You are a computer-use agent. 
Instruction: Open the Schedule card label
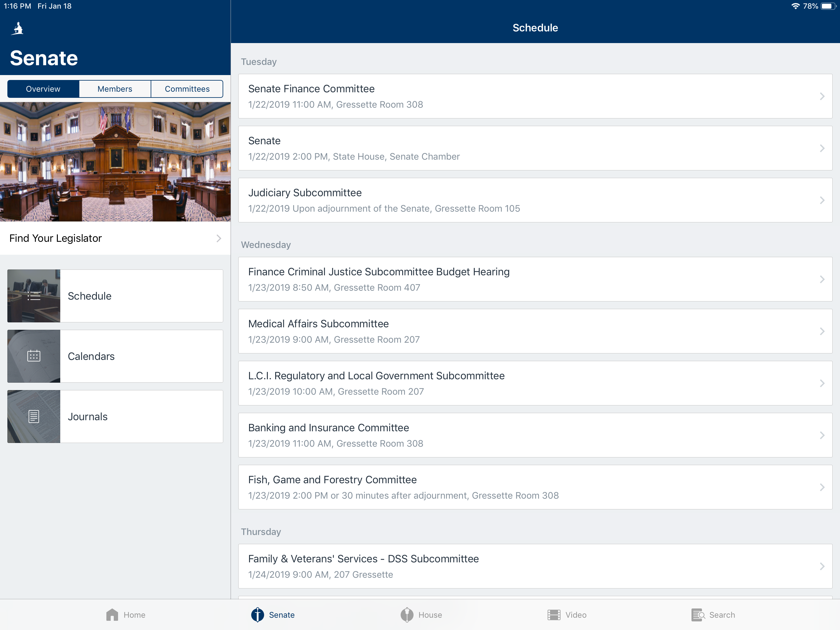tap(89, 296)
